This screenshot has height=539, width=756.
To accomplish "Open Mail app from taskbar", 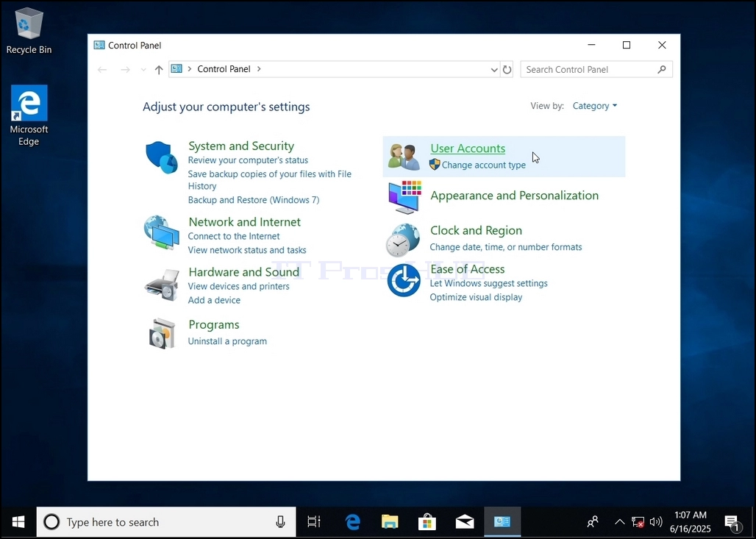I will [464, 521].
